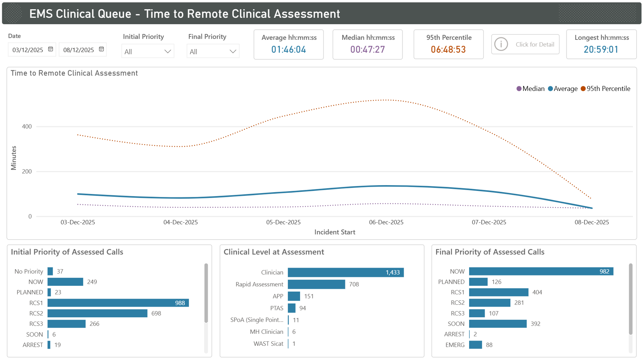This screenshot has height=363, width=644.
Task: Open the end date calendar picker
Action: point(101,49)
